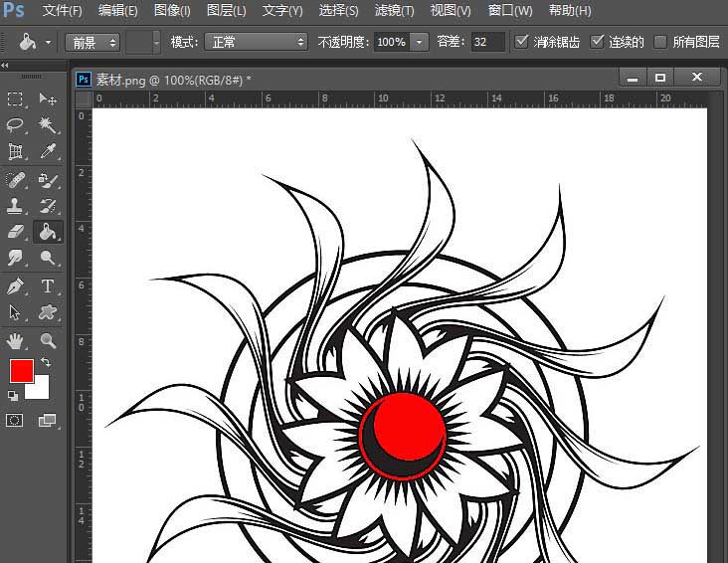Open the 图层(L) menu

(x=226, y=11)
